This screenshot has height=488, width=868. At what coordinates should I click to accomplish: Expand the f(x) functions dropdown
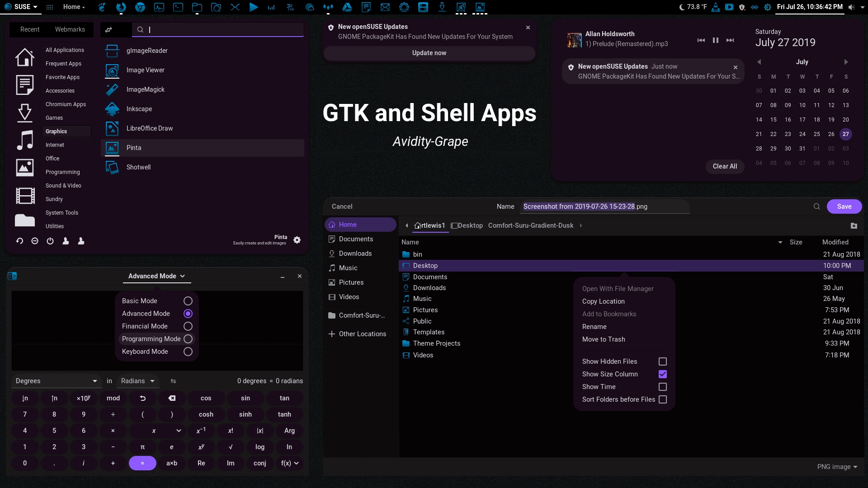(289, 463)
